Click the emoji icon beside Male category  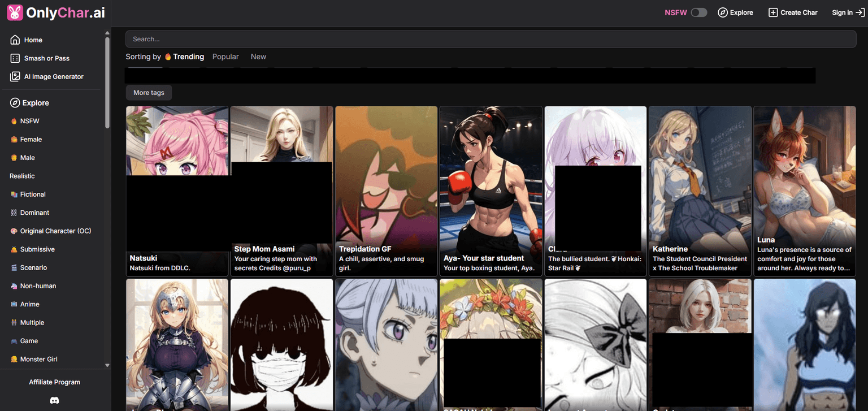click(14, 158)
